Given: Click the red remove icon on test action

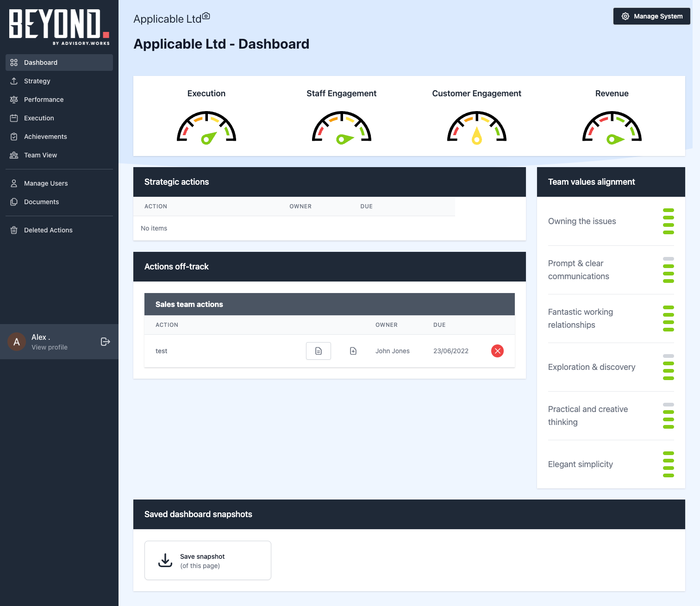Looking at the screenshot, I should tap(497, 351).
